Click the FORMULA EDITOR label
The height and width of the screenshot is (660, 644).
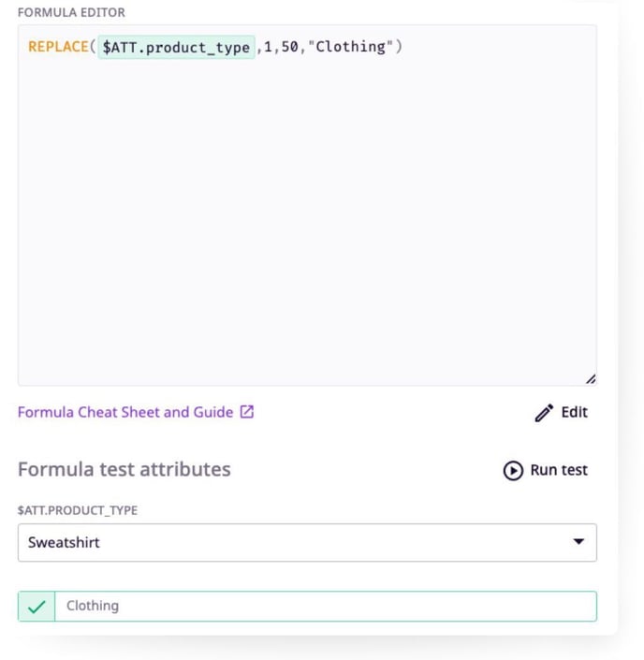(71, 12)
